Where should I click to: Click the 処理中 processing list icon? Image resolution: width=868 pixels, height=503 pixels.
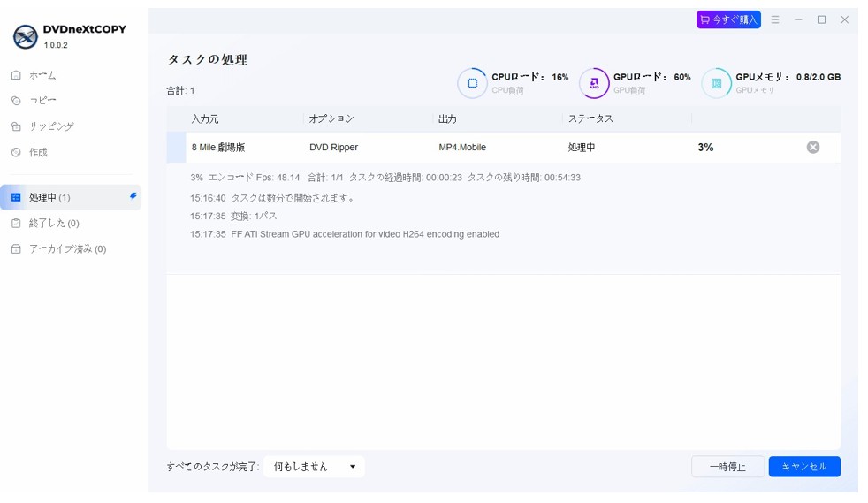[x=16, y=197]
